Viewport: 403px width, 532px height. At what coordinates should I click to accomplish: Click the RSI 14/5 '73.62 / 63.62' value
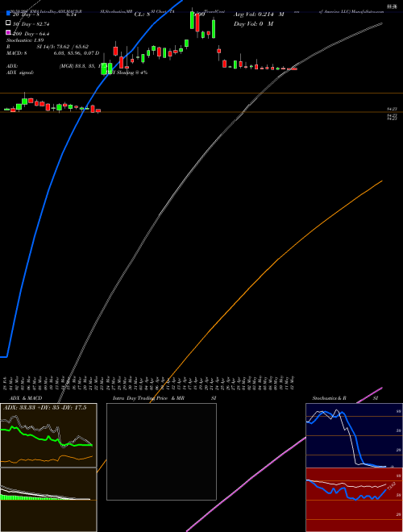(73, 47)
